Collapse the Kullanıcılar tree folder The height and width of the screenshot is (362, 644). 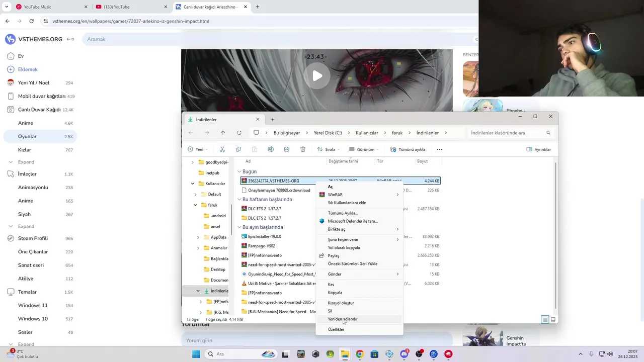pos(193,184)
